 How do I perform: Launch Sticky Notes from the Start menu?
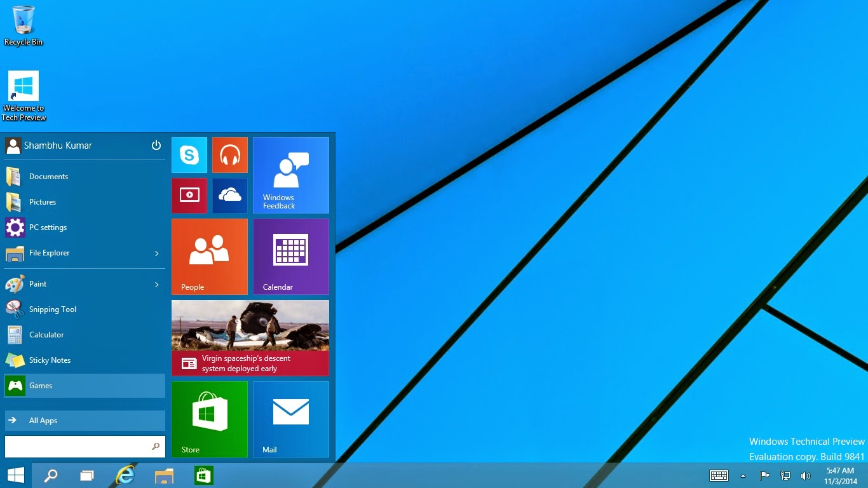[85, 360]
